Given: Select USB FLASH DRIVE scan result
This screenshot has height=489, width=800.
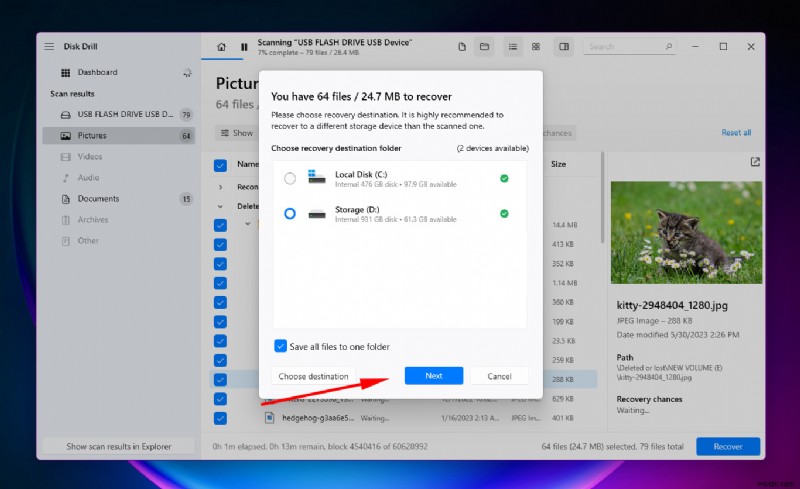Looking at the screenshot, I should tap(119, 114).
